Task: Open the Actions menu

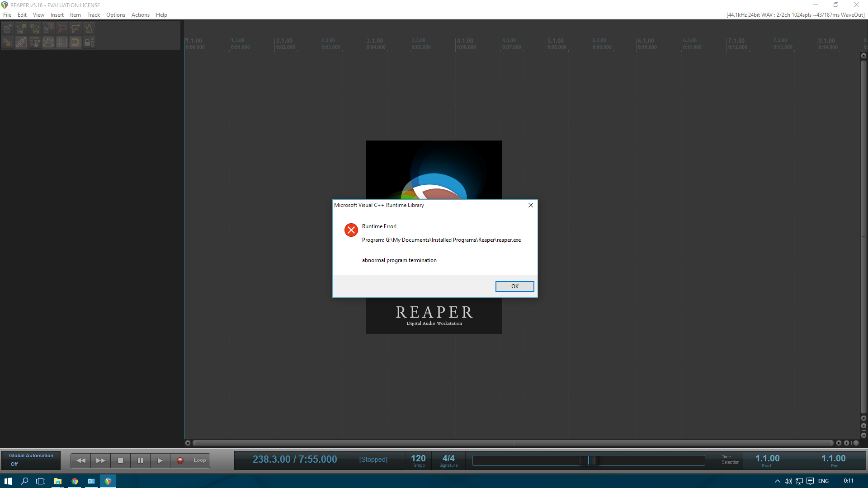Action: point(140,15)
